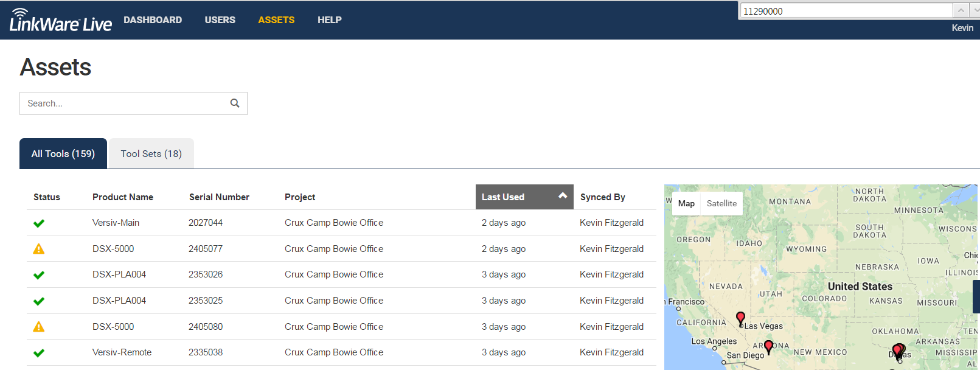
Task: Click warning icon for DSX-5000 serial 2405080
Action: [x=39, y=327]
